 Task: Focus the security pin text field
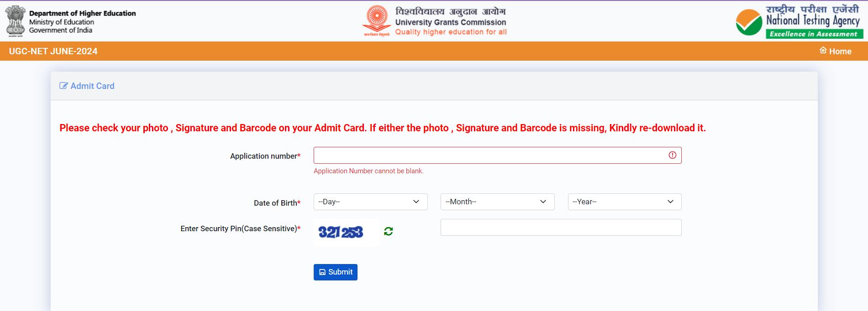(561, 228)
